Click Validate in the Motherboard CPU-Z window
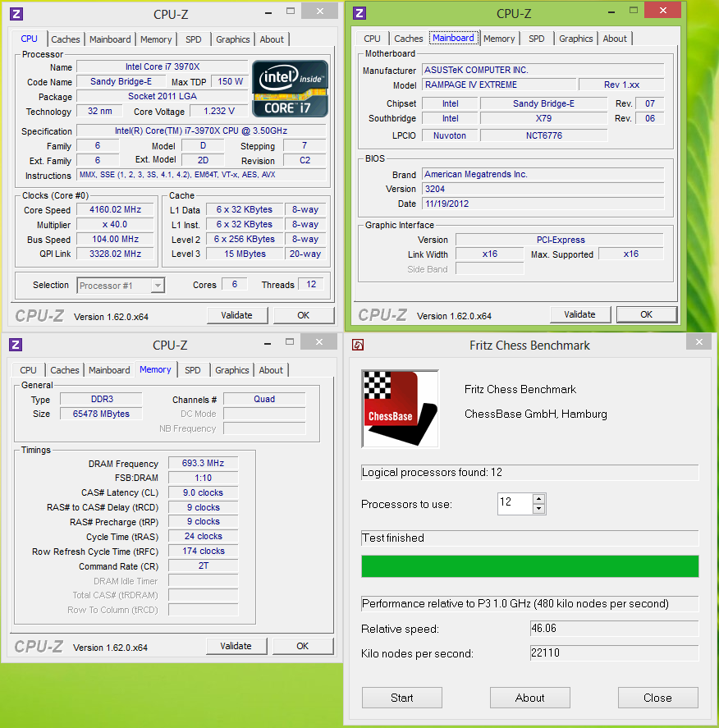719x728 pixels. point(579,314)
